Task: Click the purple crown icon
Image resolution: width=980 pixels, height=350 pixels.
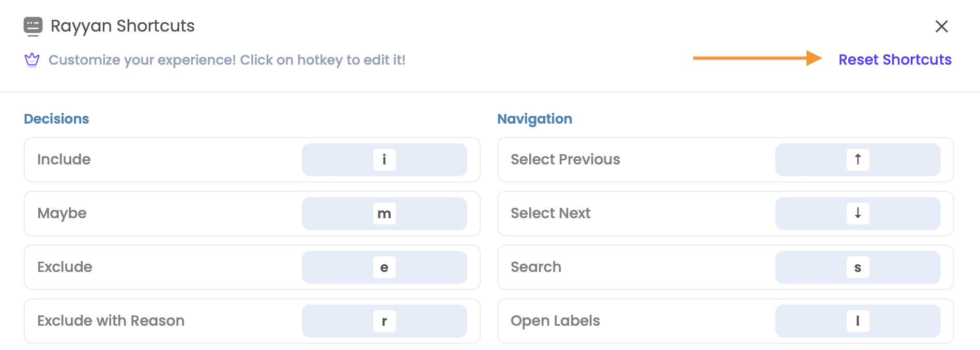Action: pos(32,60)
